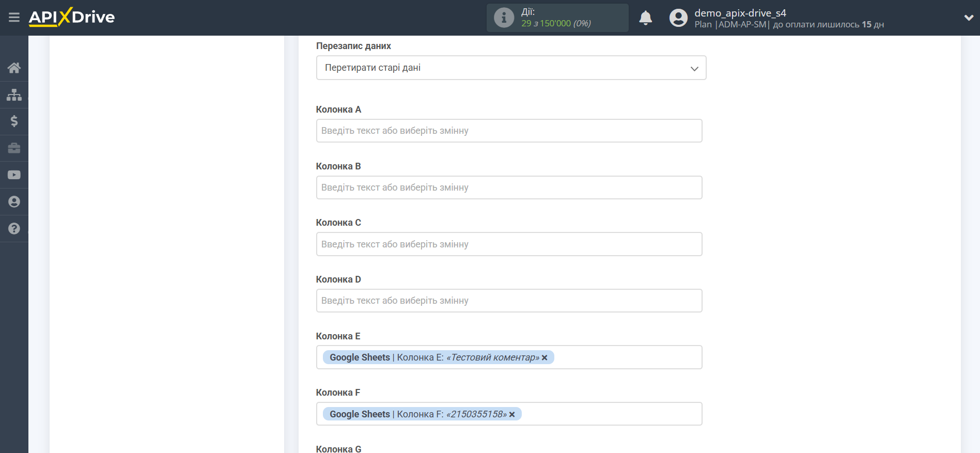This screenshot has width=980, height=453.
Task: Open the YouTube video sidebar icon
Action: pyautogui.click(x=14, y=175)
